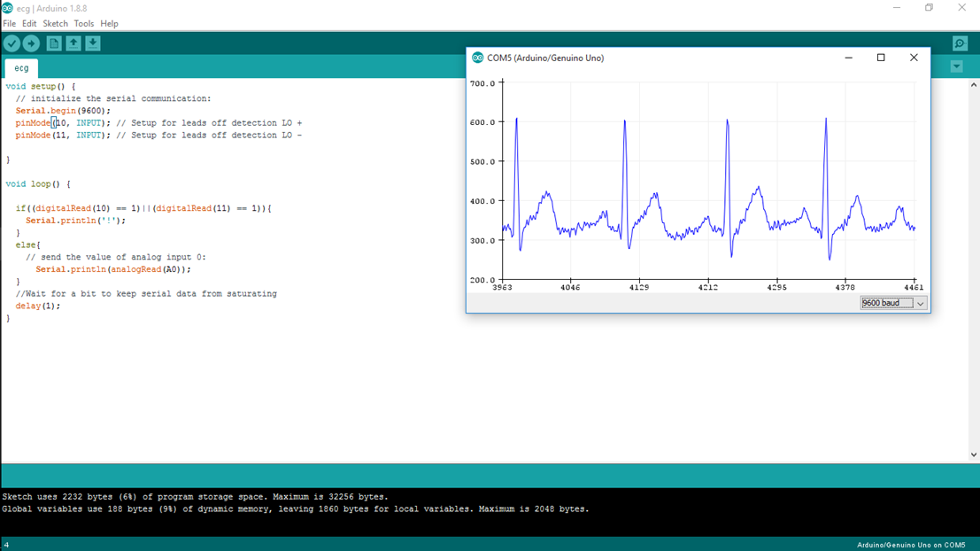Click the 'Sketch uses 2232 bytes' console line
This screenshot has width=980, height=551.
tap(195, 497)
